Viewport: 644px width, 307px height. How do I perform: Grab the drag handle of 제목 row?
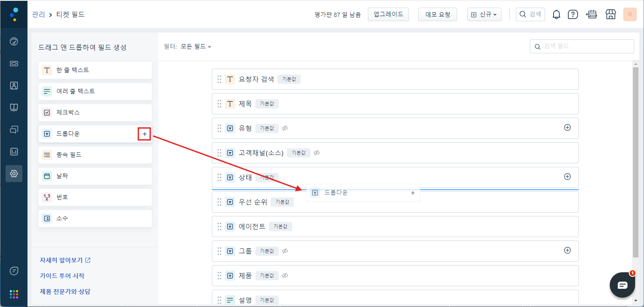[219, 104]
